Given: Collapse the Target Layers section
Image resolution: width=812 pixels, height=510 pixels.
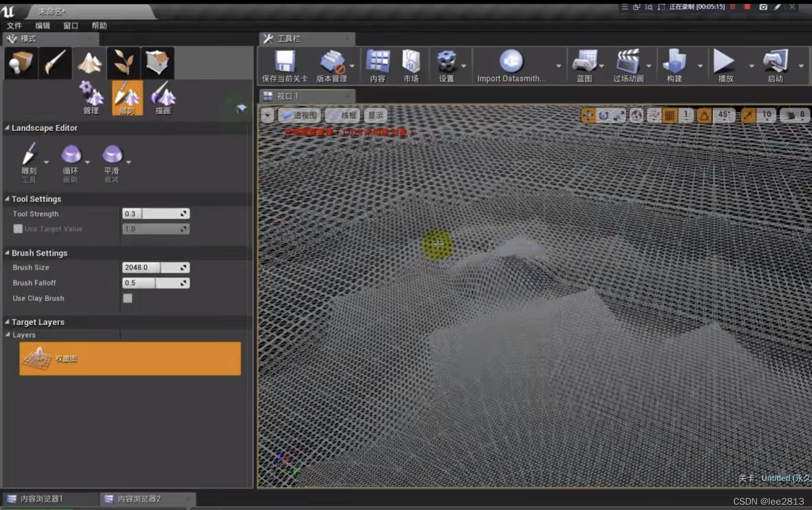Looking at the screenshot, I should click(7, 322).
